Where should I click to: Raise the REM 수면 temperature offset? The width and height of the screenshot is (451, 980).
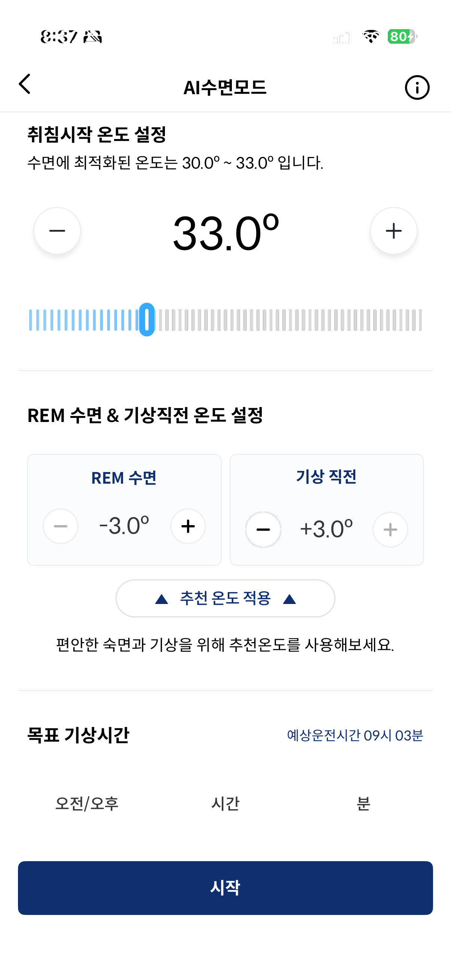click(188, 526)
